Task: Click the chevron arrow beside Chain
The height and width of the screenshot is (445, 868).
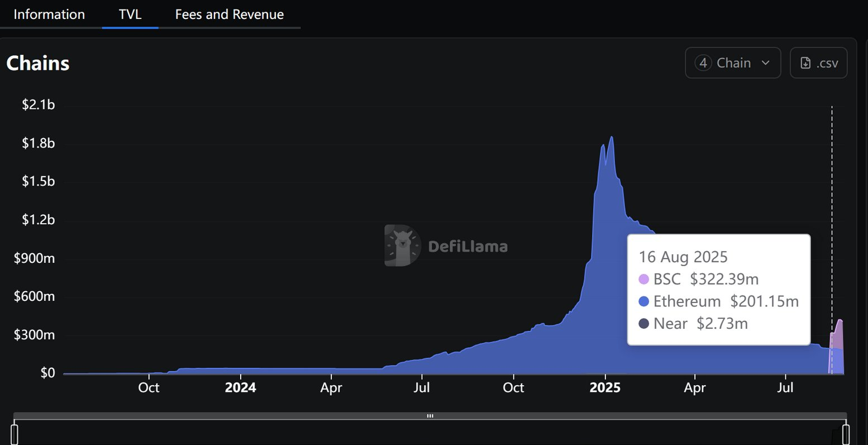Action: (766, 63)
